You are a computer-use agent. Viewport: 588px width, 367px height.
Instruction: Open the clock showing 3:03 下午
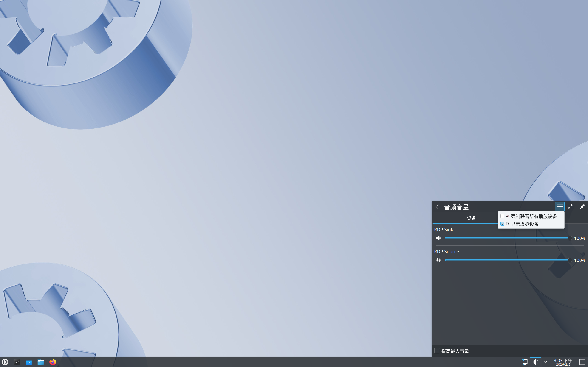click(563, 362)
